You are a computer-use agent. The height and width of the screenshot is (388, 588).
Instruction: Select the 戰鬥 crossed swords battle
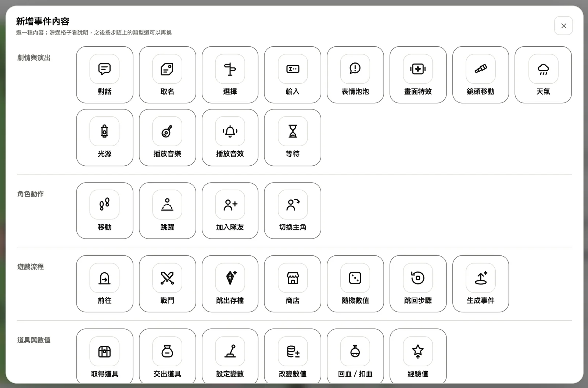167,284
